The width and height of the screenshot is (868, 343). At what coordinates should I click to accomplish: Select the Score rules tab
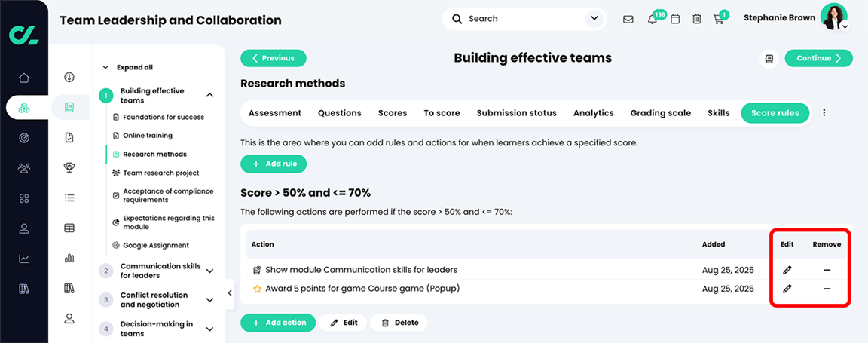click(775, 113)
